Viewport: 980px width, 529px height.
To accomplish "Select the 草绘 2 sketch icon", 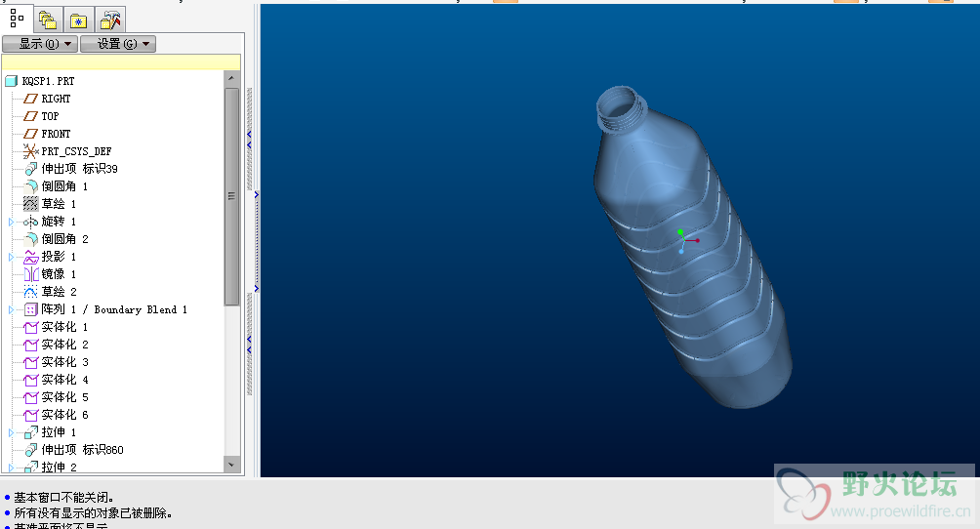I will coord(30,292).
